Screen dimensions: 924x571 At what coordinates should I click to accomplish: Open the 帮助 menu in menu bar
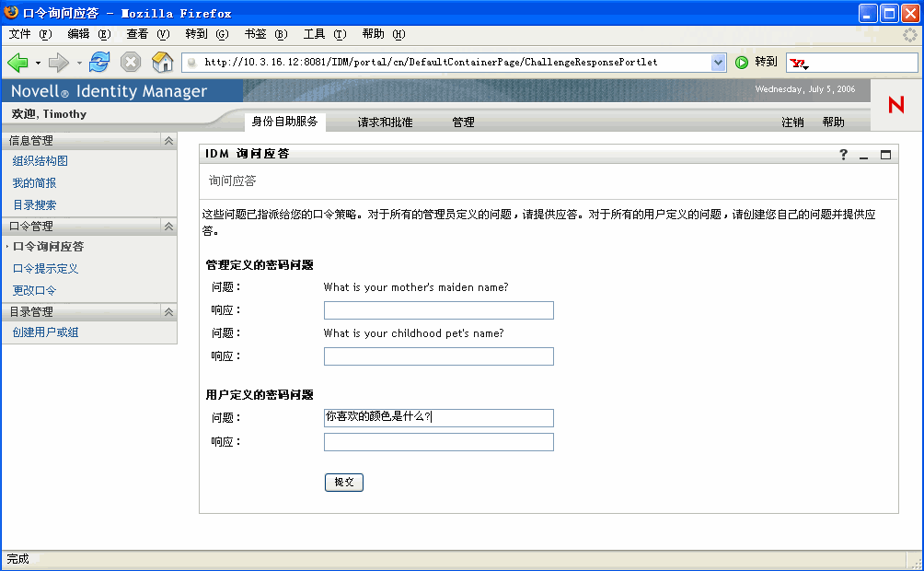tap(384, 34)
